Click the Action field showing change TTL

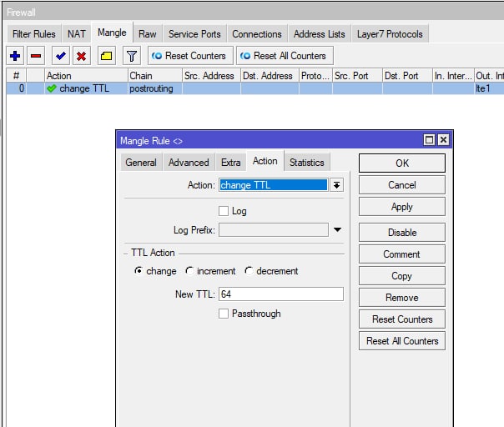click(274, 185)
